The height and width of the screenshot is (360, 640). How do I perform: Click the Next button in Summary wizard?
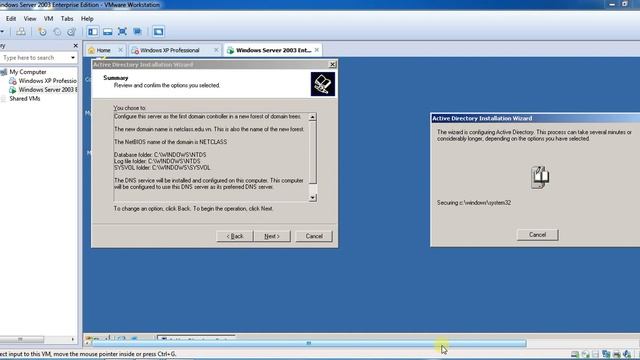click(272, 236)
